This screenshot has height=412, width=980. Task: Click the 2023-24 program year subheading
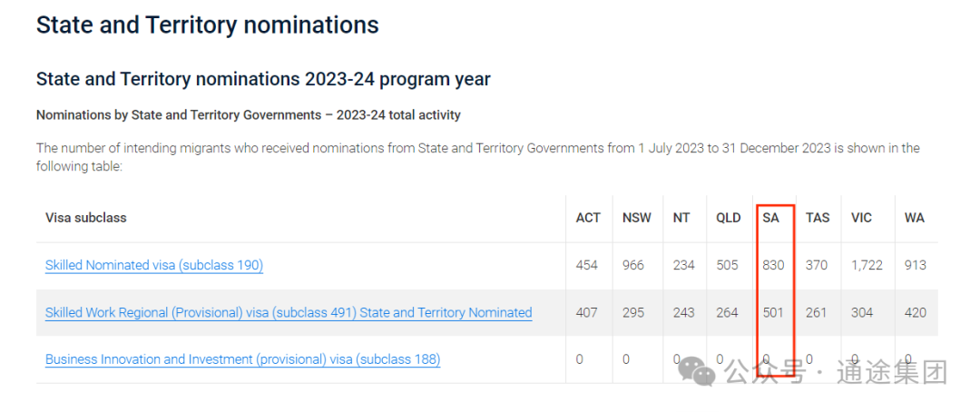pyautogui.click(x=263, y=79)
